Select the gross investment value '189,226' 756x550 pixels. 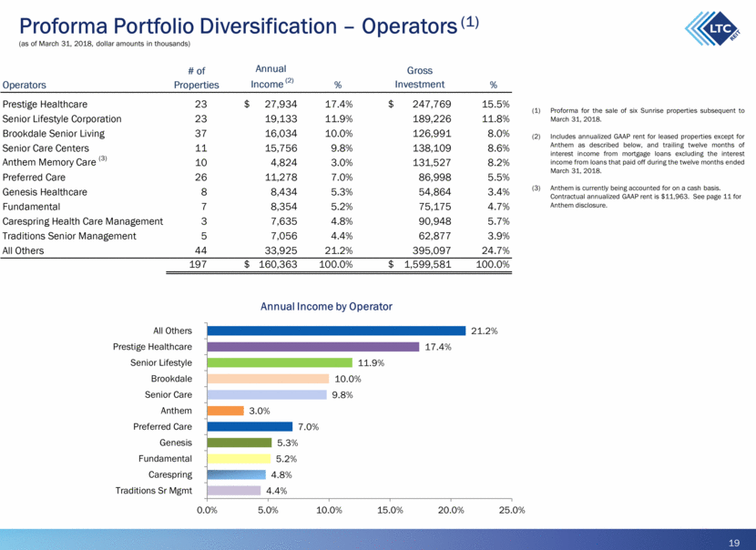tap(432, 118)
